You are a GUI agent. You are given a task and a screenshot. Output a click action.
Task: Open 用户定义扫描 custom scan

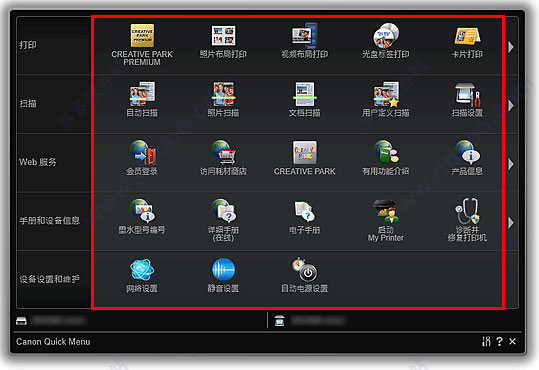[x=386, y=94]
